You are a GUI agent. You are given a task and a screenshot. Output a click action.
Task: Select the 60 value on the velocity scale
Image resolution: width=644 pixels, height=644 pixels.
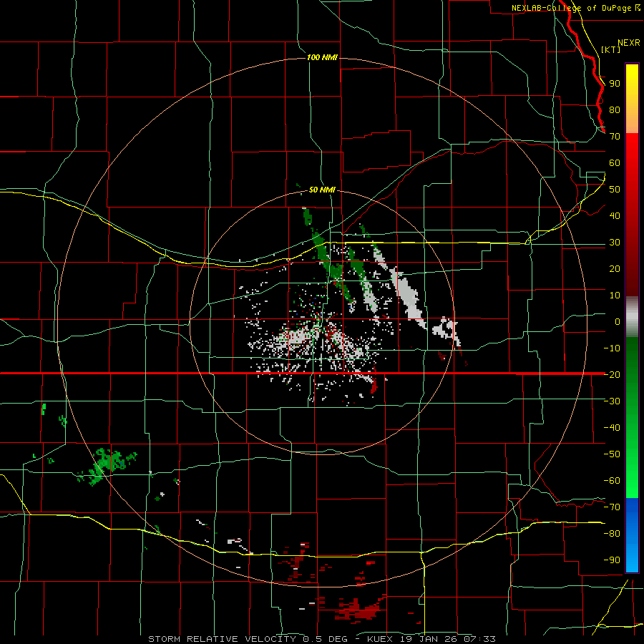tap(615, 163)
